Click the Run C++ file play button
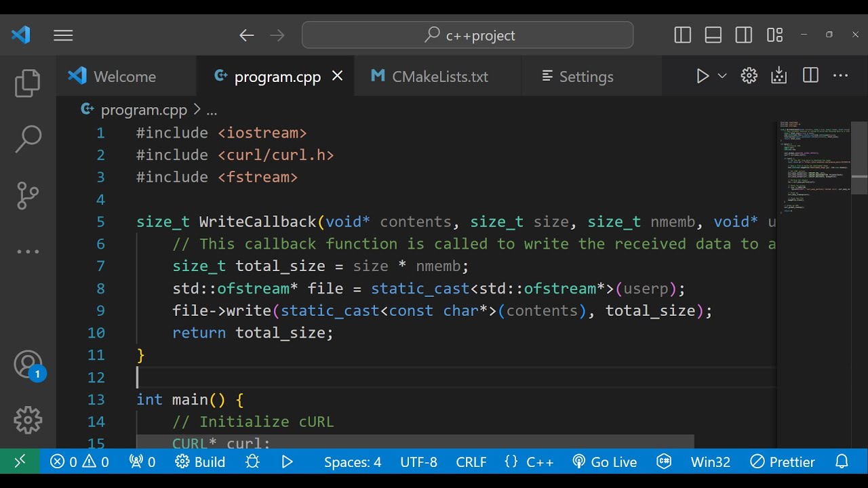 tap(703, 76)
